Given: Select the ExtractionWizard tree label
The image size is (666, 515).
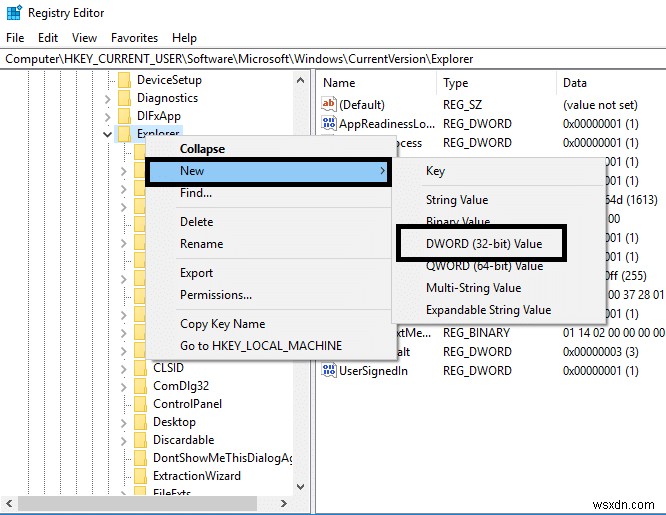Looking at the screenshot, I should click(197, 476).
